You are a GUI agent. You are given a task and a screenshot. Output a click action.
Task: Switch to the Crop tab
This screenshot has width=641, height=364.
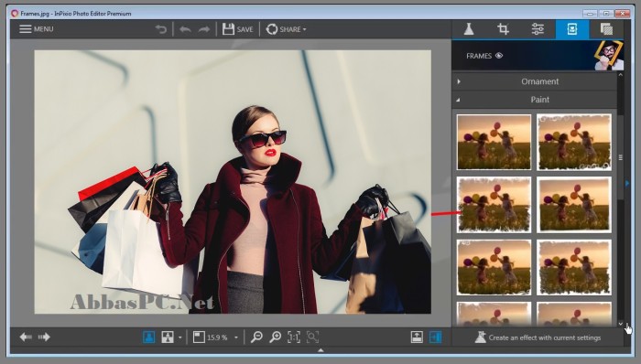(x=503, y=29)
